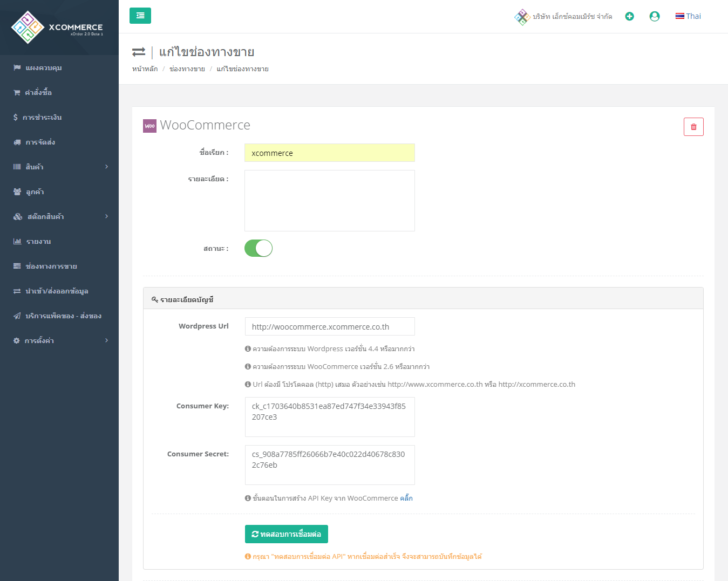Click the exchange icon in page title
Viewport: 728px width, 581px height.
click(139, 52)
